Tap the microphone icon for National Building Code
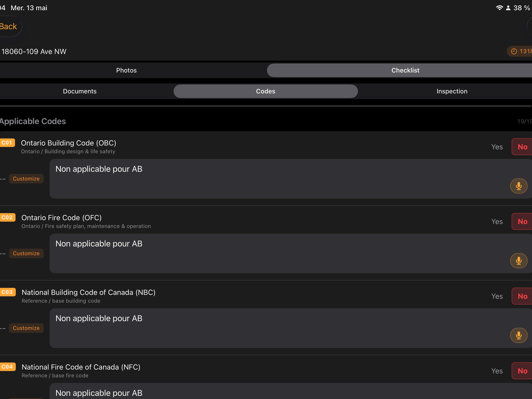Screen dimensions: 532x399 click(x=519, y=335)
